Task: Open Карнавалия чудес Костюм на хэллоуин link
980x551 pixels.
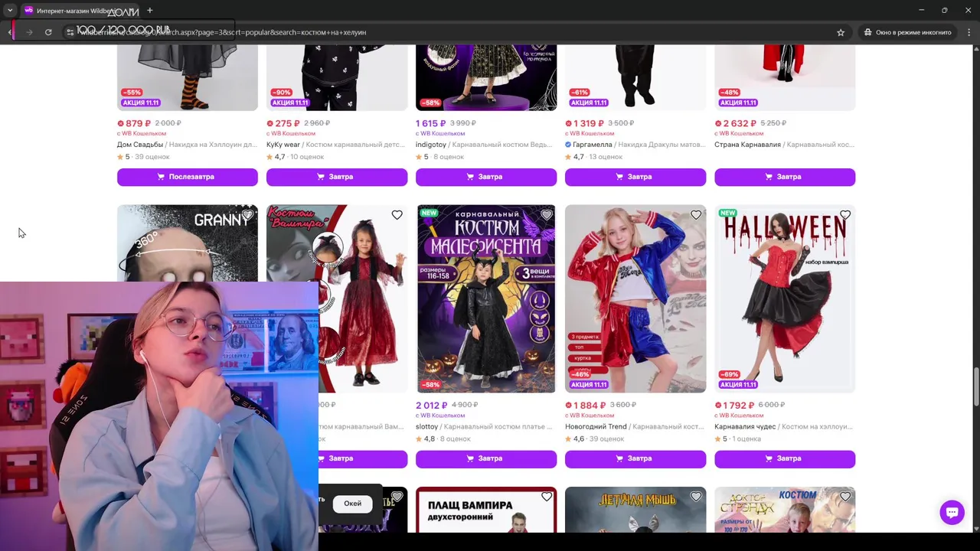Action: click(x=784, y=426)
